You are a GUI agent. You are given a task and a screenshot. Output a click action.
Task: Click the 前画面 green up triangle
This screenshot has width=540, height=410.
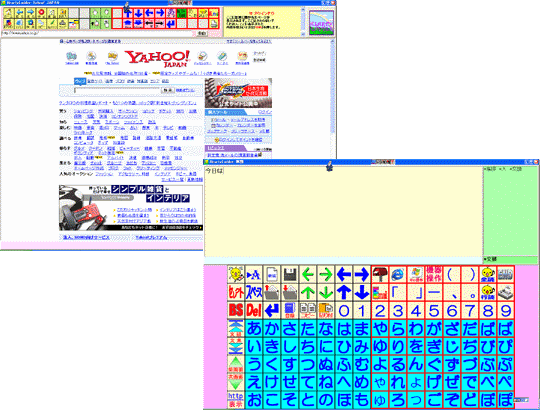236,364
